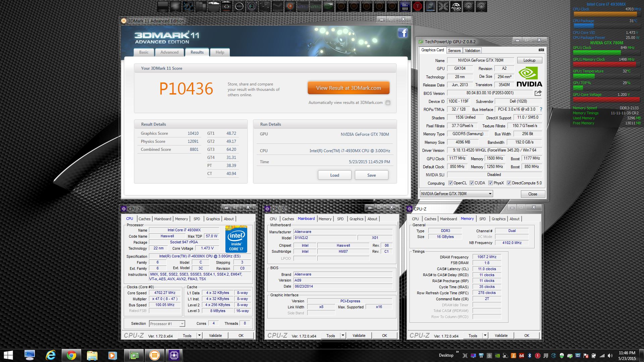Open File Explorer from the taskbar
Viewport: 644px width, 362px height.
coord(92,355)
